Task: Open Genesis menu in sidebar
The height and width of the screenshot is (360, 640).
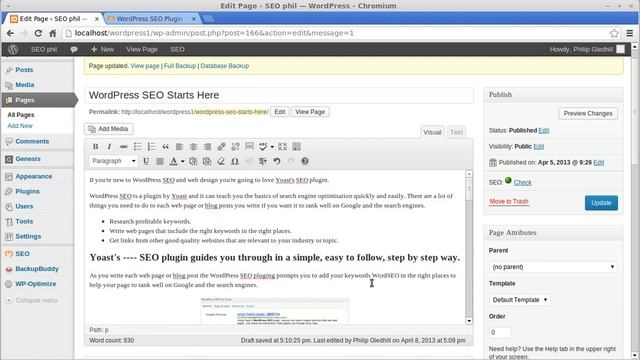Action: [x=28, y=159]
